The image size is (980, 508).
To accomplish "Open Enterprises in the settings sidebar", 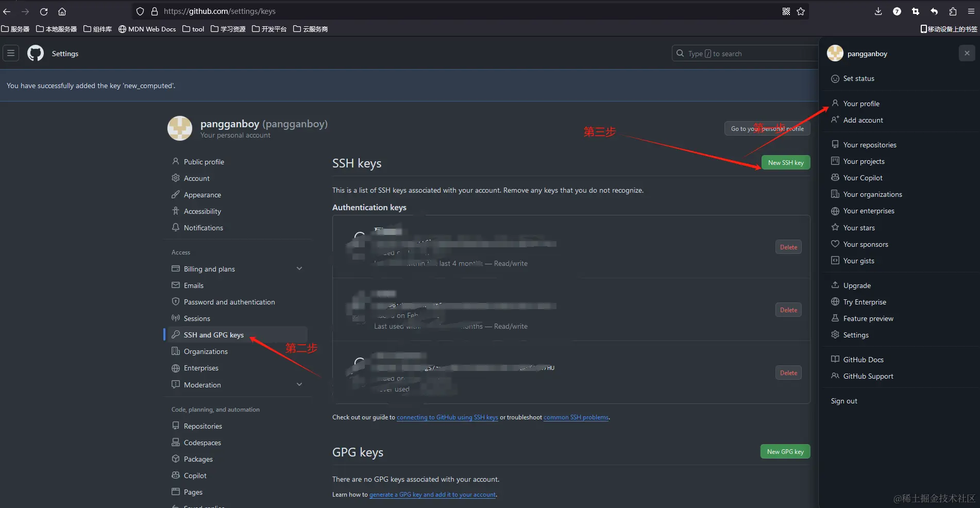I will click(x=201, y=368).
